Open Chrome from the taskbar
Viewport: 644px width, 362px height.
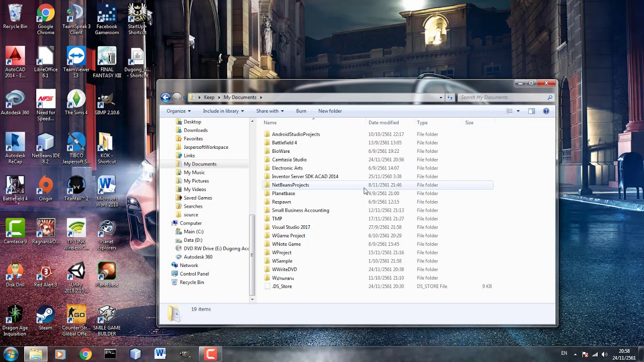pos(86,354)
